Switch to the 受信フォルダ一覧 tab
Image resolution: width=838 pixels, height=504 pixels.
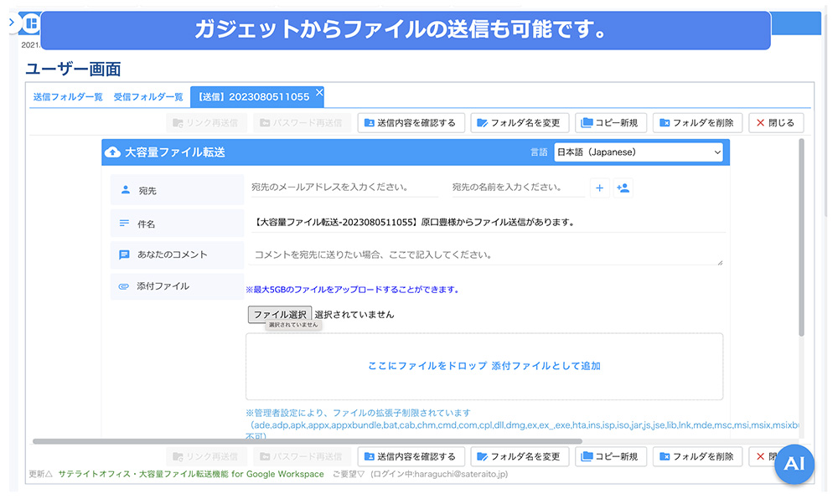tap(148, 97)
